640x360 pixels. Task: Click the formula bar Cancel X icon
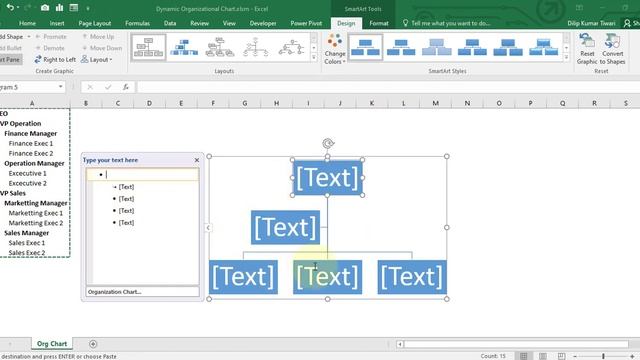[90, 87]
